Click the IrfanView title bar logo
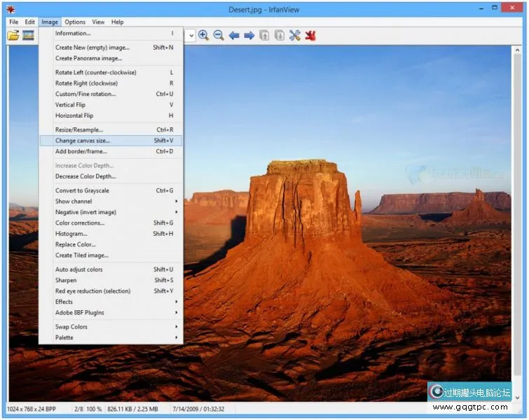This screenshot has width=529, height=420. (x=11, y=9)
